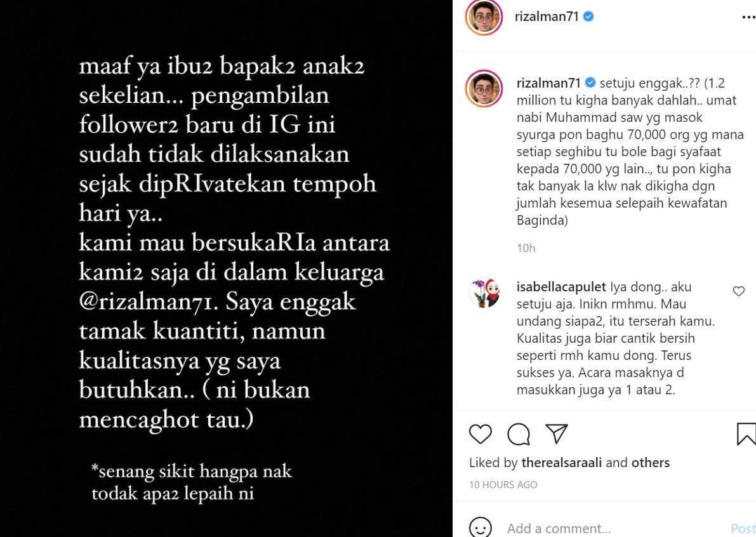Open emoji picker smiley icon
This screenshot has width=756, height=537.
point(481,528)
